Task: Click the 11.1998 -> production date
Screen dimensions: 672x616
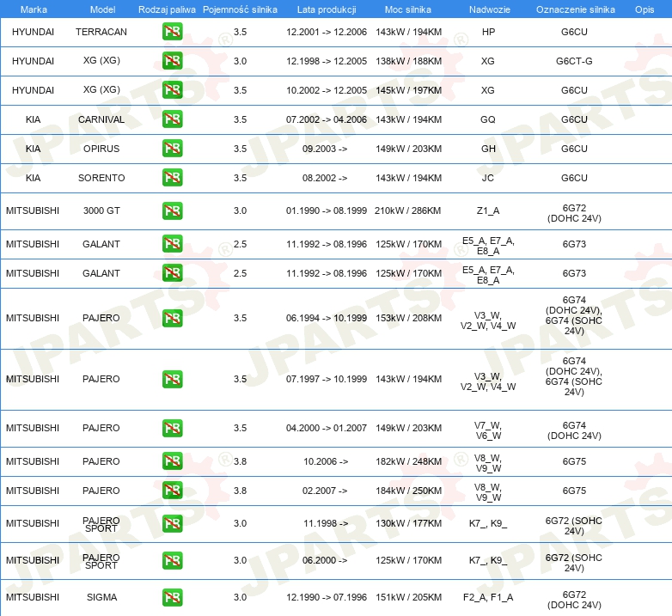Action: tap(326, 523)
